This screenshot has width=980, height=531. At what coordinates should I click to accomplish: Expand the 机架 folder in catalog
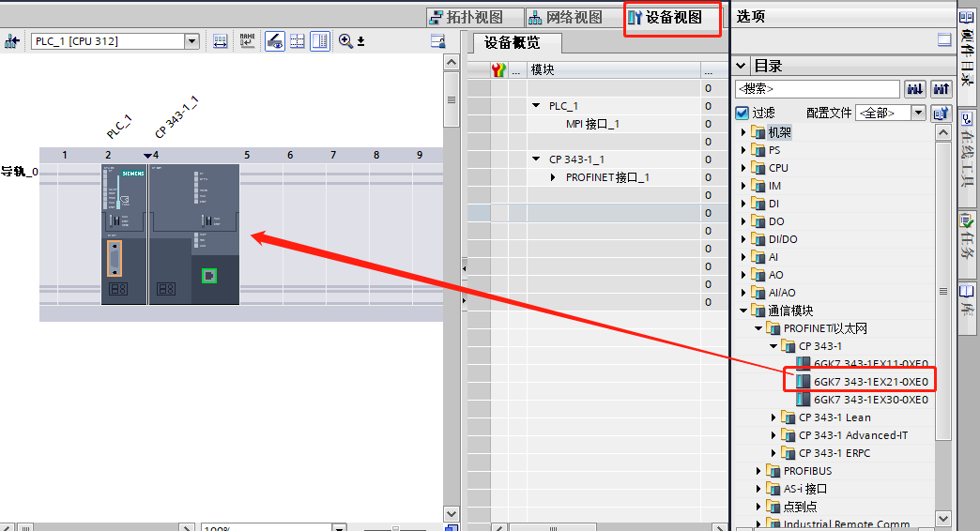[x=743, y=132]
